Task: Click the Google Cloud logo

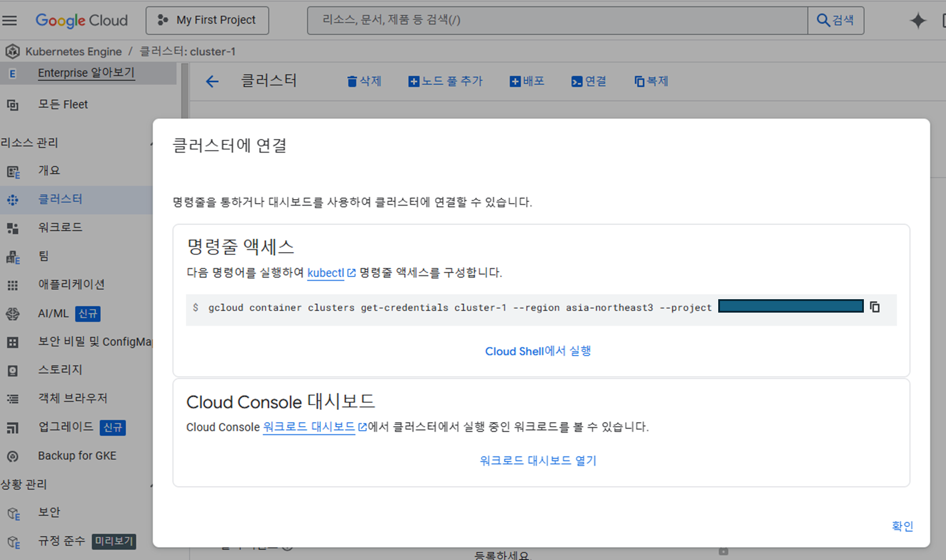Action: pyautogui.click(x=82, y=20)
